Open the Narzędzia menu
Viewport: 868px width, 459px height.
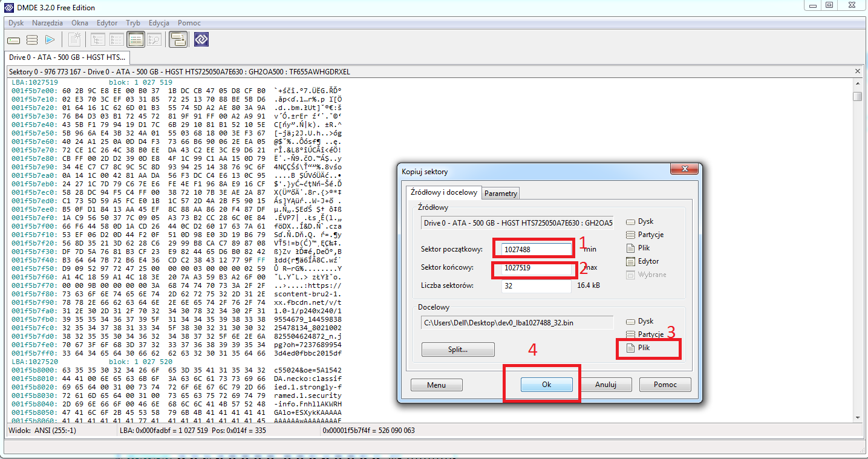48,23
